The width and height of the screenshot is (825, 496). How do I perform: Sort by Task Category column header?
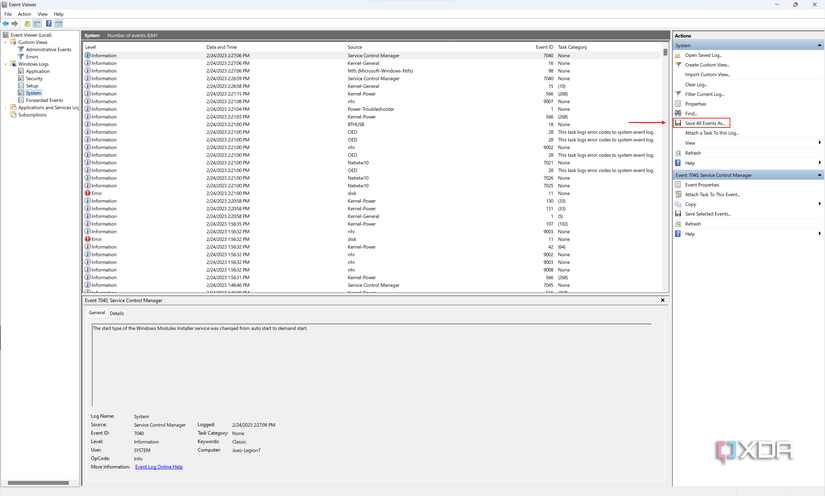[x=608, y=47]
